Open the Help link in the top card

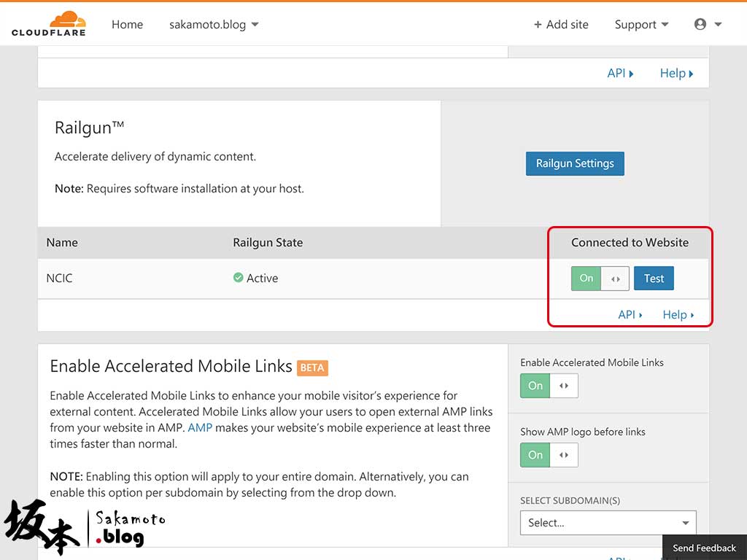(x=676, y=74)
